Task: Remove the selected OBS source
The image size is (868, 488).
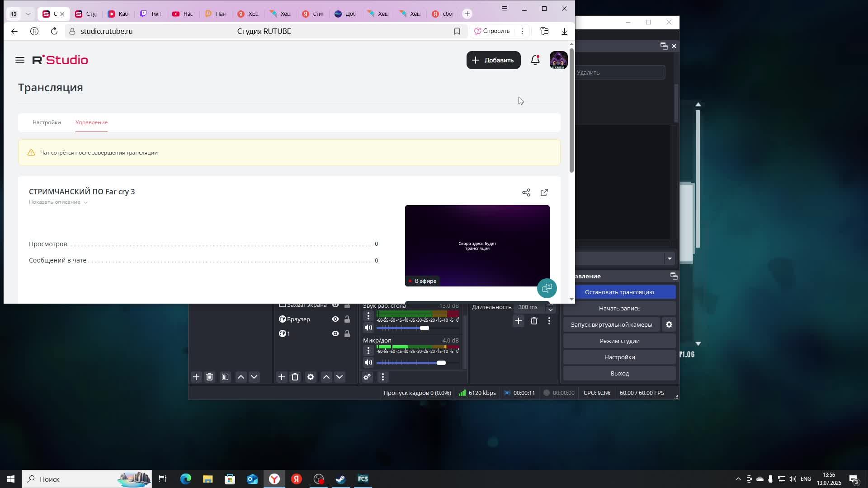Action: (295, 377)
